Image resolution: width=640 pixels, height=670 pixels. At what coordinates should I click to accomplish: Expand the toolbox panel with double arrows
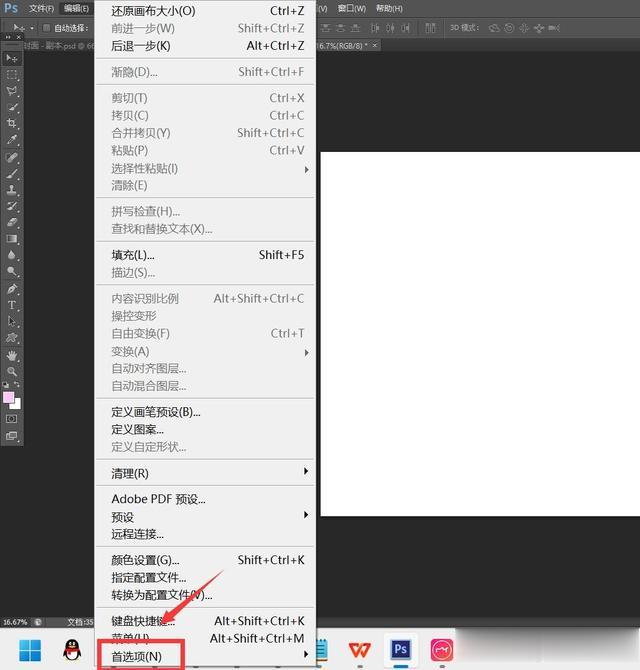click(8, 37)
